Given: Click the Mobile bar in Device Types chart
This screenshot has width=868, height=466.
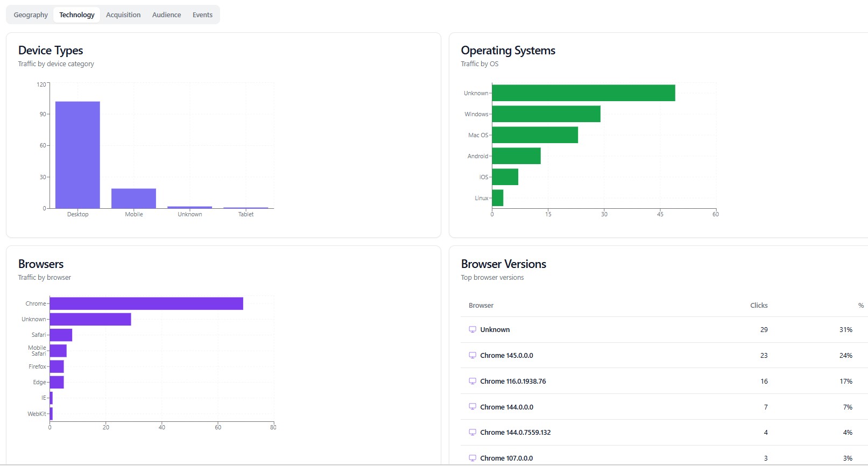Looking at the screenshot, I should click(133, 199).
